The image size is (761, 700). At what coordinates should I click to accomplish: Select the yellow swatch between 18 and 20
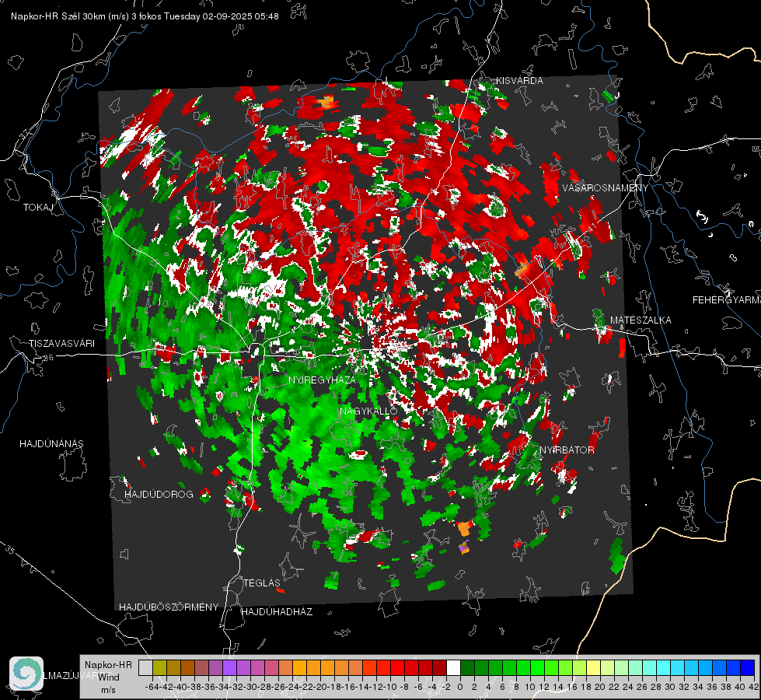click(x=594, y=667)
